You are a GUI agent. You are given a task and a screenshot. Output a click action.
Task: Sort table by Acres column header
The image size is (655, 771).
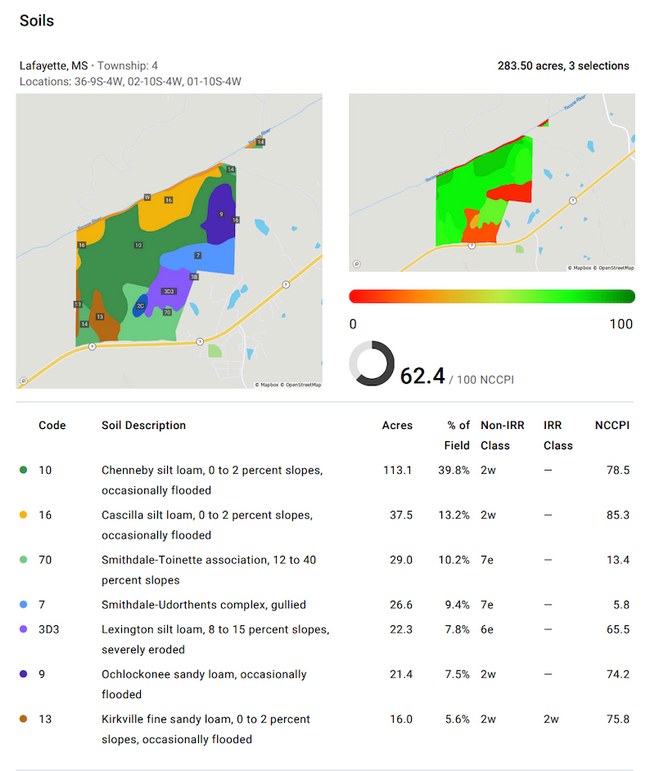tap(397, 425)
